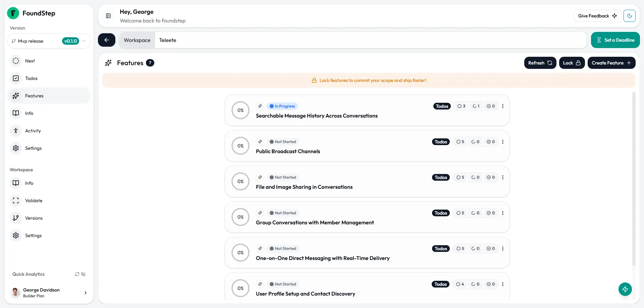Screen dimensions: 644x308
Task: Pin the Public Broadcast Channels feature
Action: [x=260, y=142]
